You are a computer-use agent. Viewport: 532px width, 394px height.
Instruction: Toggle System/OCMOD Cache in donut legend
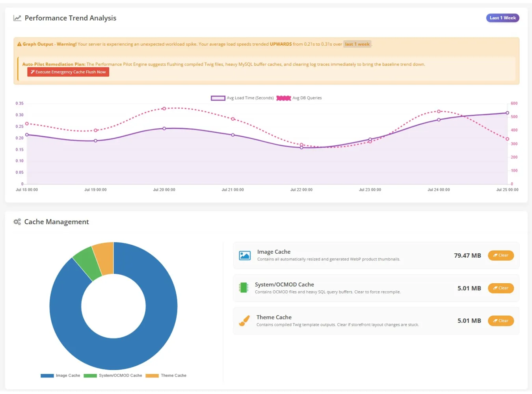click(x=113, y=375)
